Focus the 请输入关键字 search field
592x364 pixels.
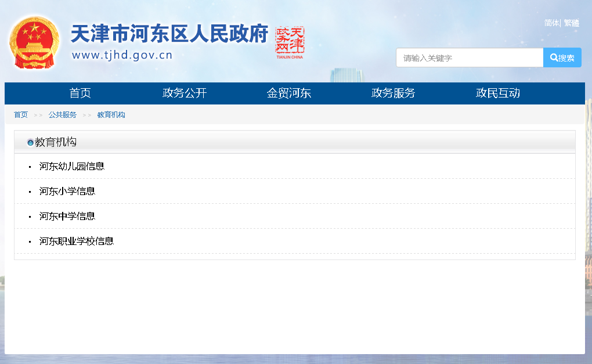469,58
